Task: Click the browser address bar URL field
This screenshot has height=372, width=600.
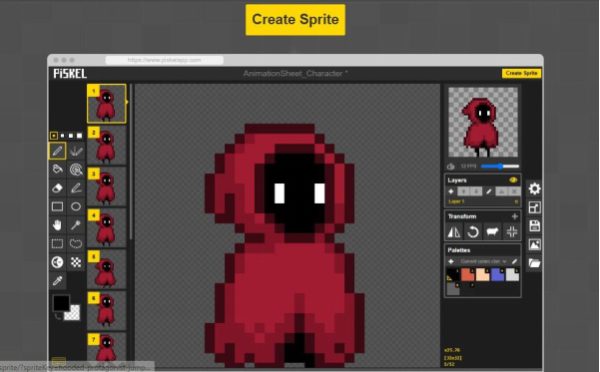Action: tap(165, 60)
